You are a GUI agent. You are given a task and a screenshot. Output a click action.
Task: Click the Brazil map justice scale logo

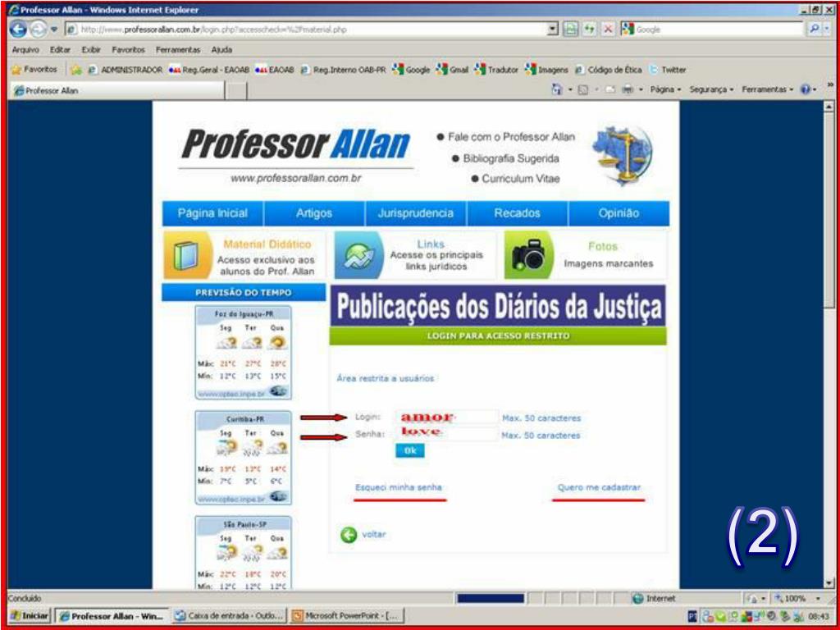622,154
